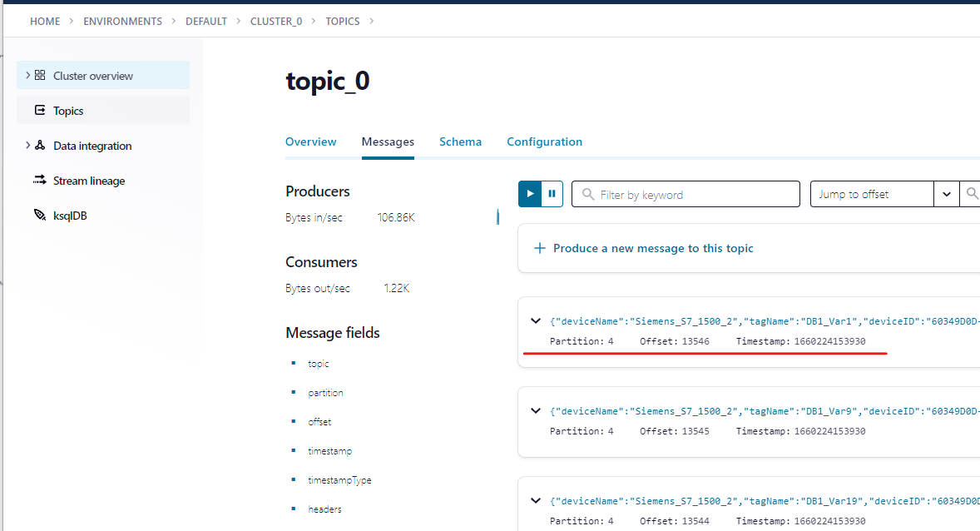Screen dimensions: 980x531
Task: Switch to the Overview tab
Action: coord(310,141)
